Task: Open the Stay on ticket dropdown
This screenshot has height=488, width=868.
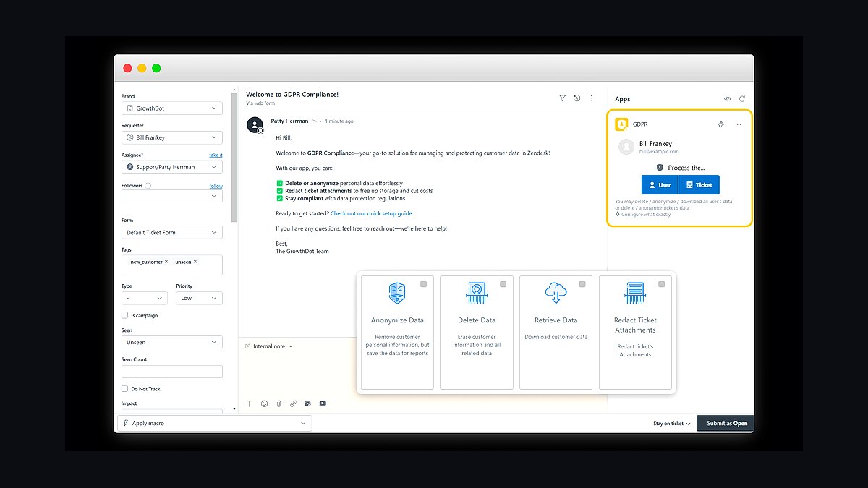Action: [672, 424]
